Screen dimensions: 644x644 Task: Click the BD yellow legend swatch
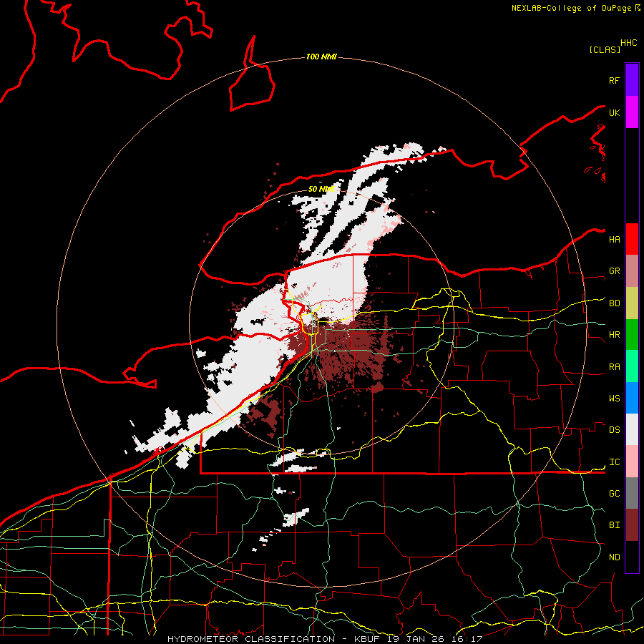[632, 303]
